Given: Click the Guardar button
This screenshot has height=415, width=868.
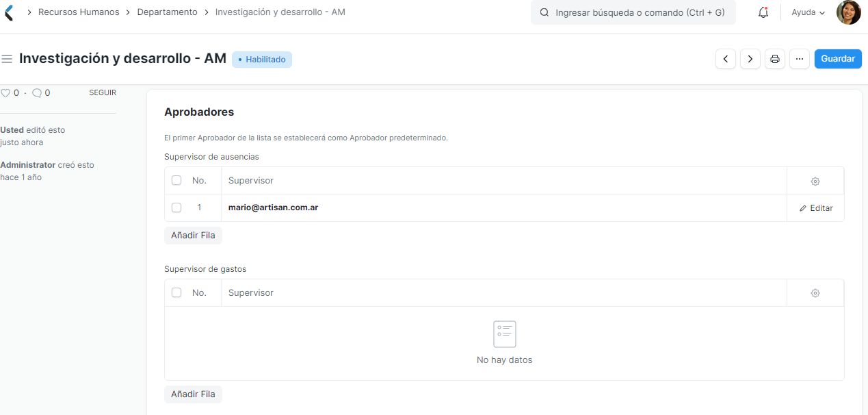Looking at the screenshot, I should coord(838,59).
